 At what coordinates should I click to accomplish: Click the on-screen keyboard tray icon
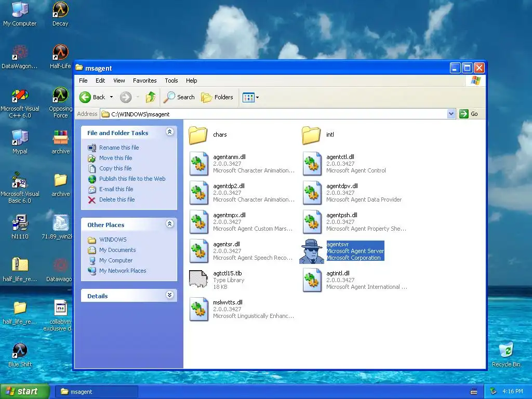[474, 392]
